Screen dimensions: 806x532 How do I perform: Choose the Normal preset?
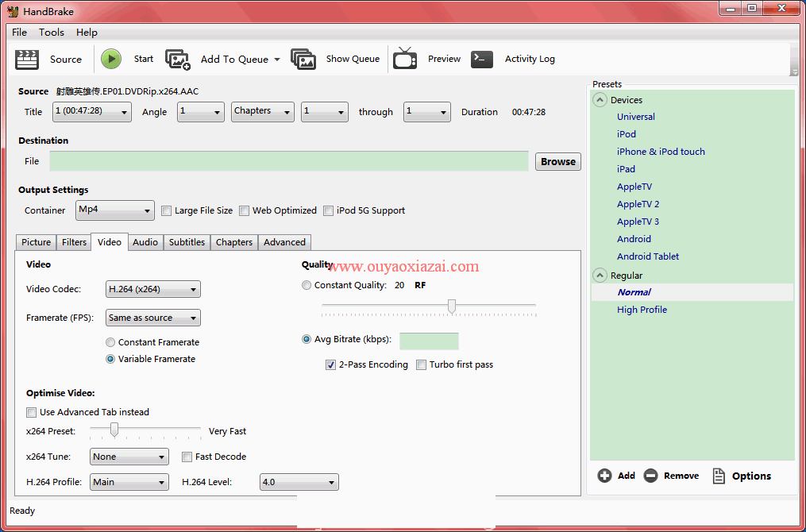coord(634,292)
